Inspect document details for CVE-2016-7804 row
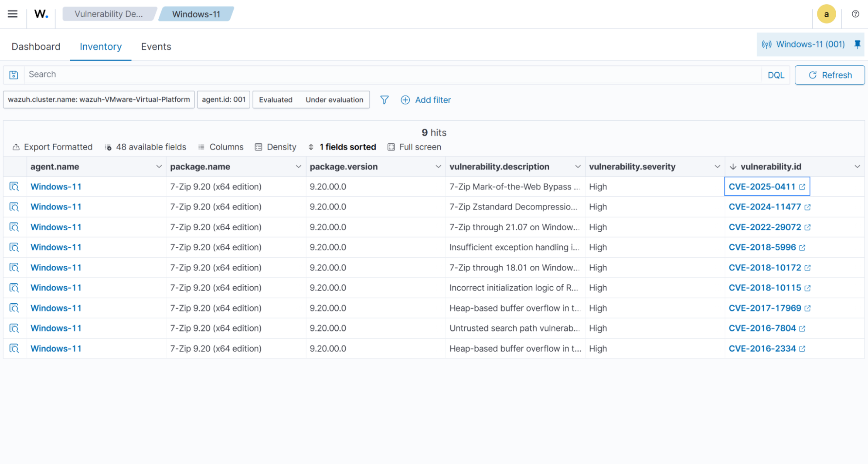868x464 pixels. (x=14, y=328)
